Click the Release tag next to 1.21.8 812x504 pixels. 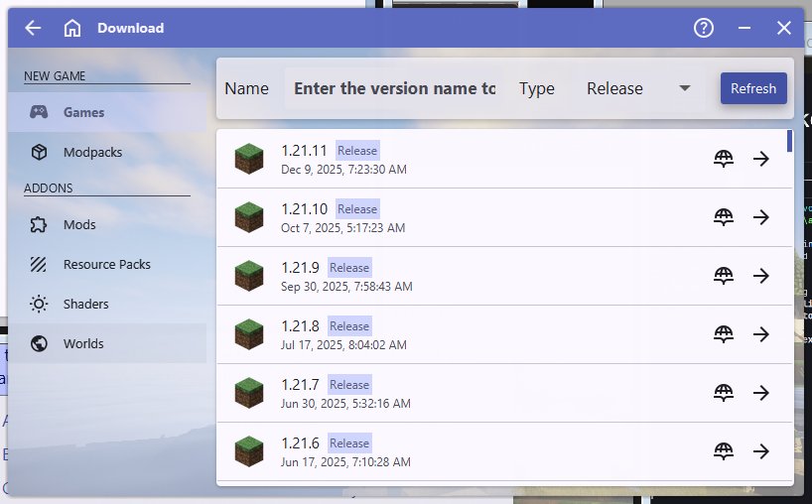[349, 326]
